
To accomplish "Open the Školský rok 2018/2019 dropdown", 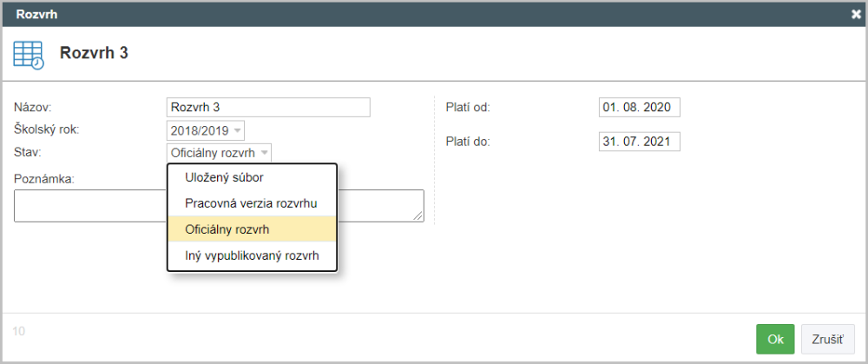I will (x=206, y=131).
